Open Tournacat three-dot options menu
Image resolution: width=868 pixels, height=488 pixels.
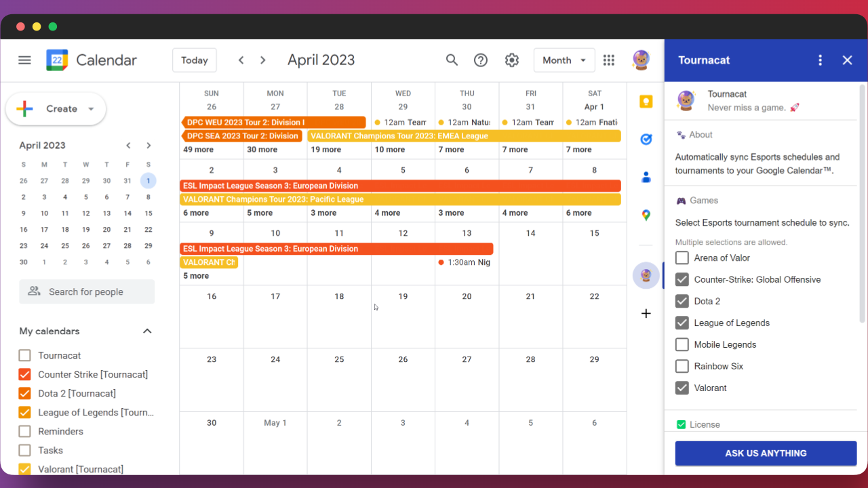(821, 60)
